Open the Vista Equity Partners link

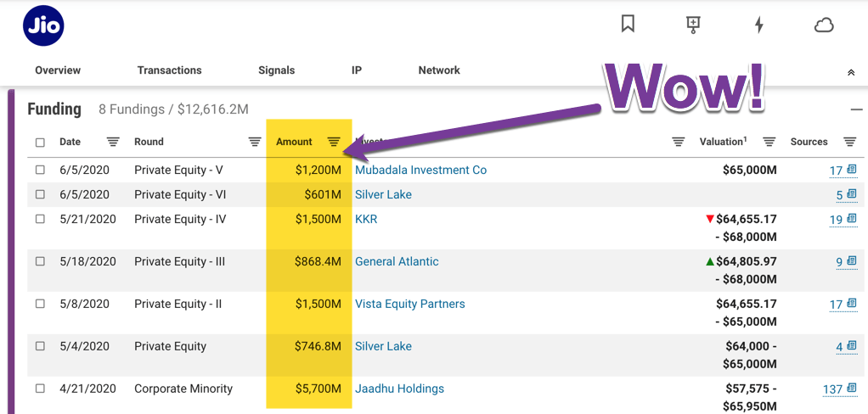(409, 304)
